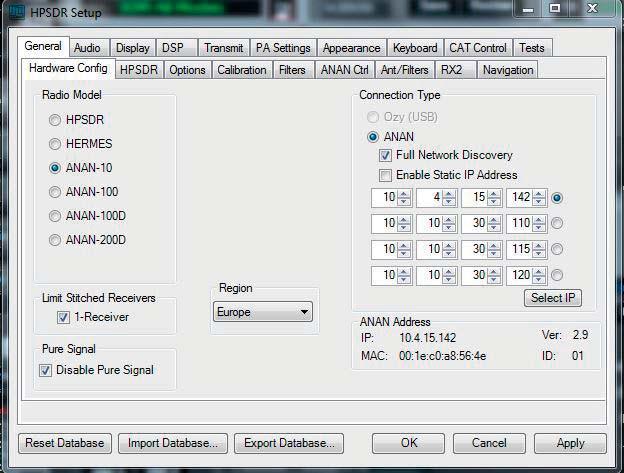624x473 pixels.
Task: Select the Hardware Config sub-tab
Action: [68, 68]
